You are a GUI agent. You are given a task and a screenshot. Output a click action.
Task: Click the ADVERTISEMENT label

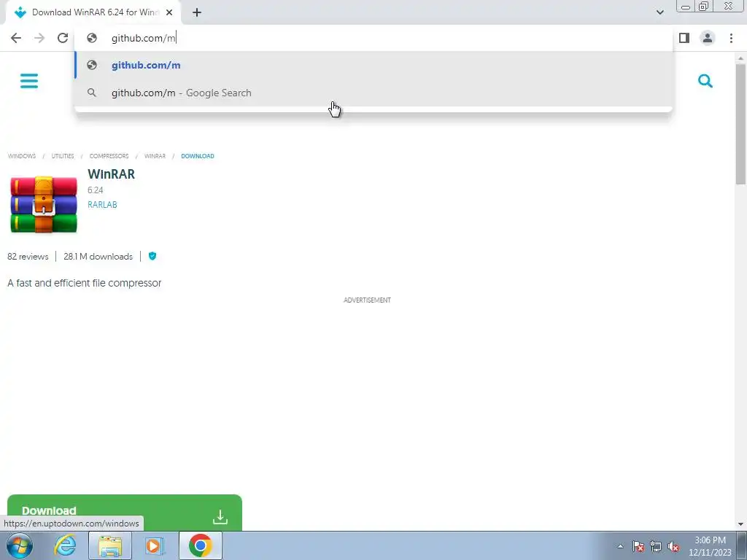tap(368, 300)
